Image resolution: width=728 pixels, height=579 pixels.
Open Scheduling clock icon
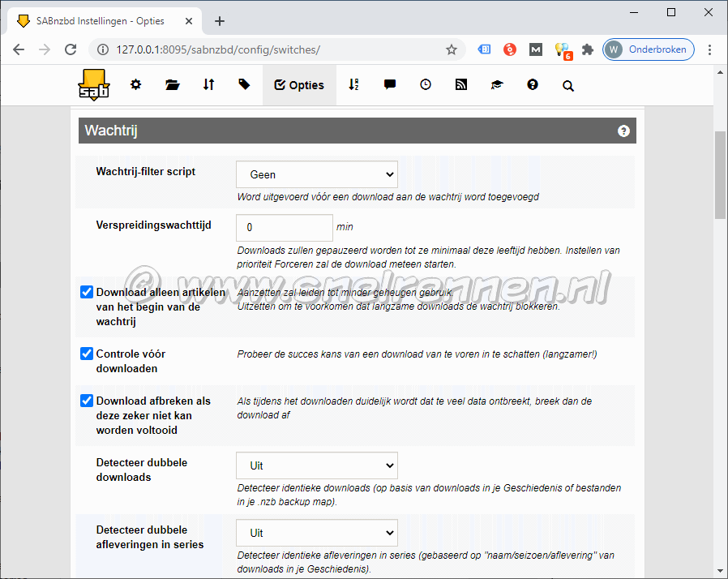pos(426,84)
